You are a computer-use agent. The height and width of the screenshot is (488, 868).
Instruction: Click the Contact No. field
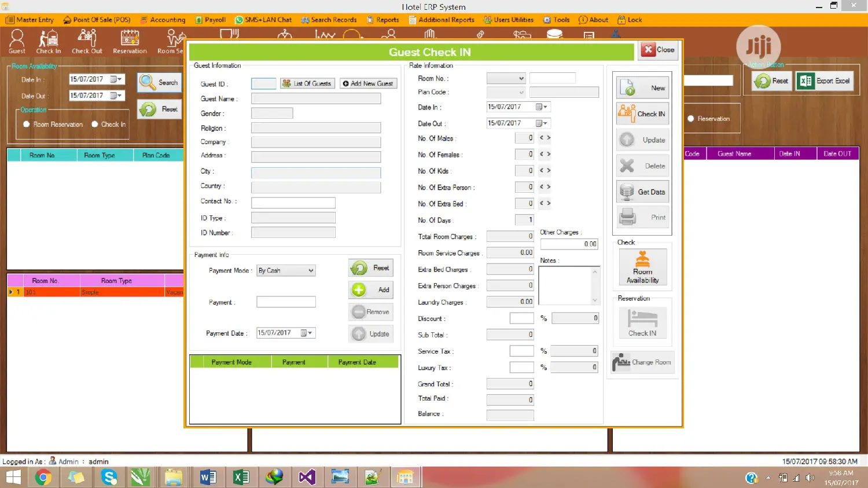click(x=293, y=203)
